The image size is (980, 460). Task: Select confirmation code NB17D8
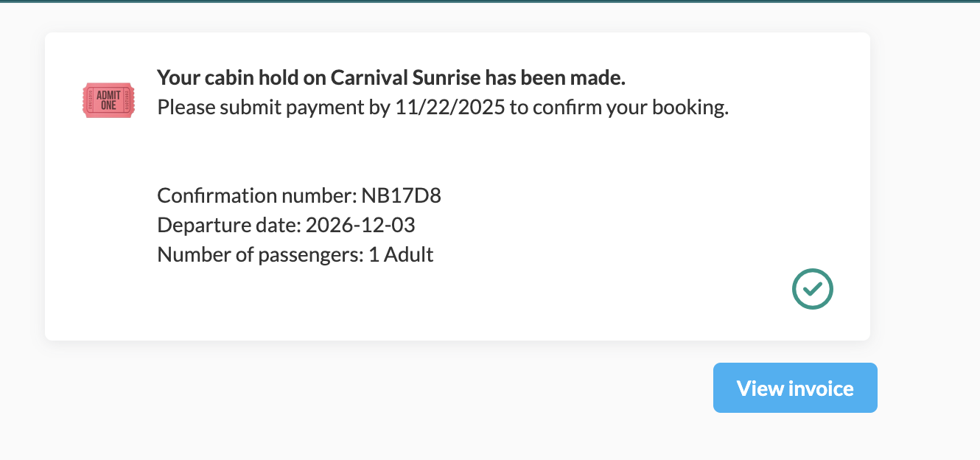point(401,196)
